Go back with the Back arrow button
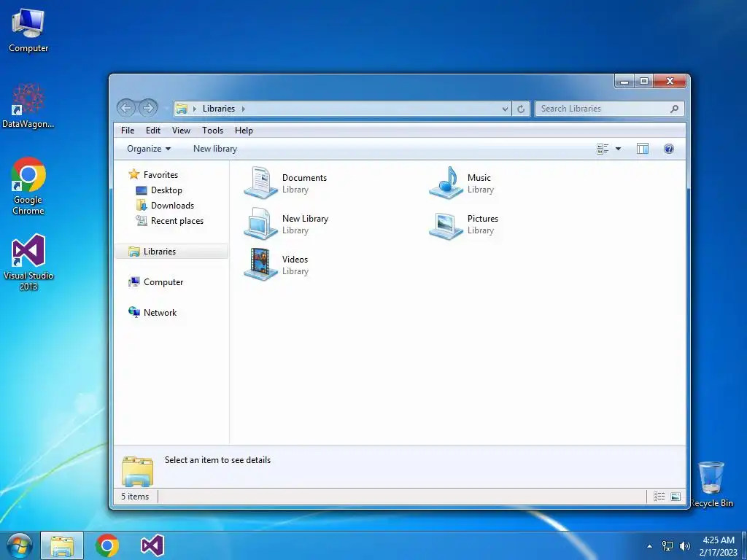Image resolution: width=747 pixels, height=560 pixels. point(126,108)
